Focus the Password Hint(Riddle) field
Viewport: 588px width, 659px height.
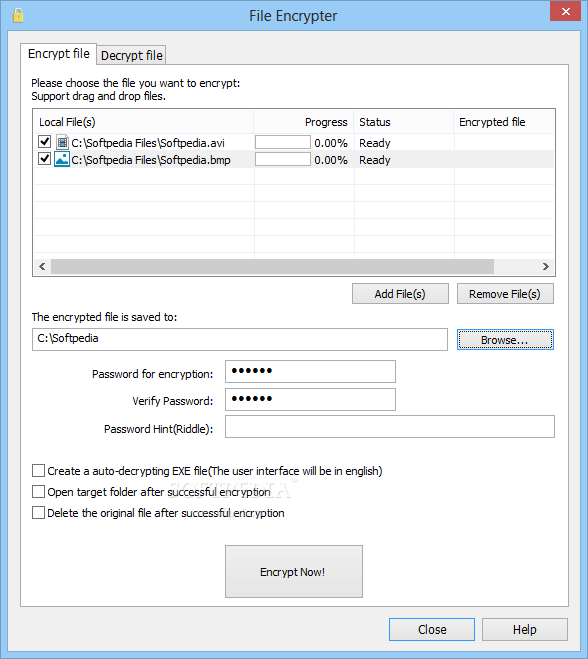[x=390, y=427]
